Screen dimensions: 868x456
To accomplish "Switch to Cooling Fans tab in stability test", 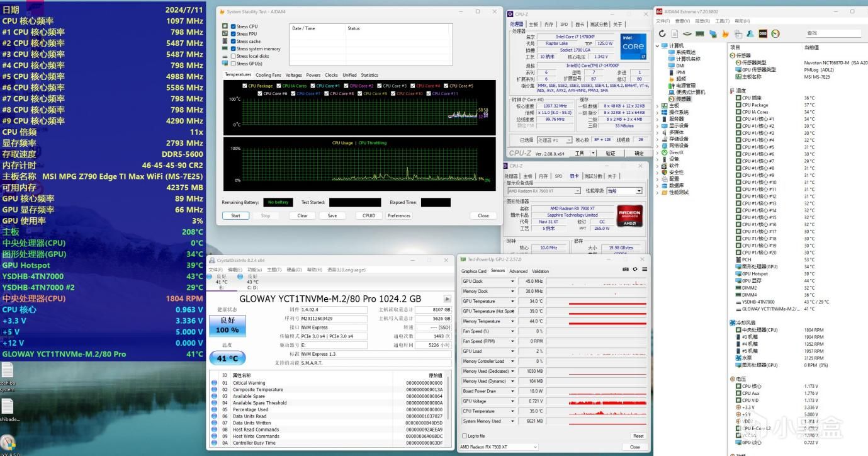I will tap(268, 75).
